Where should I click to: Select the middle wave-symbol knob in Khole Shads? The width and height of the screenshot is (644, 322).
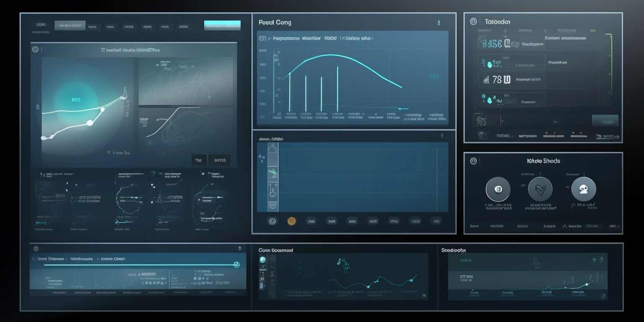tap(540, 189)
